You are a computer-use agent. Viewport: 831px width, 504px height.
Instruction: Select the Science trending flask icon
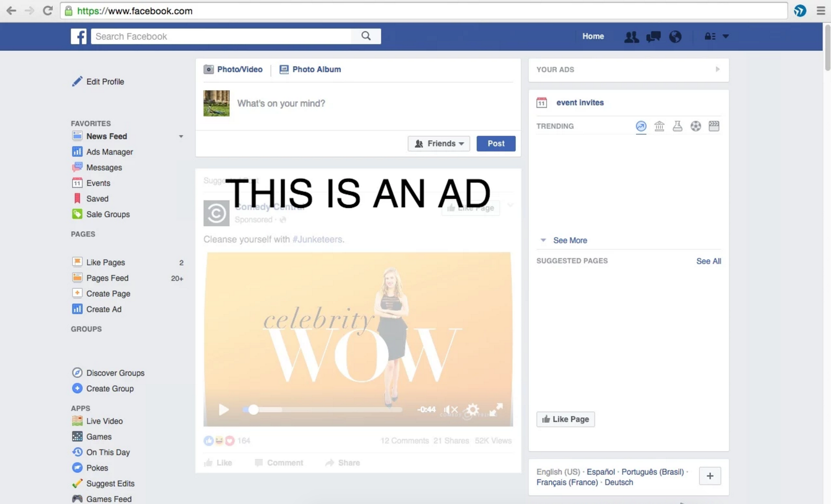[678, 126]
